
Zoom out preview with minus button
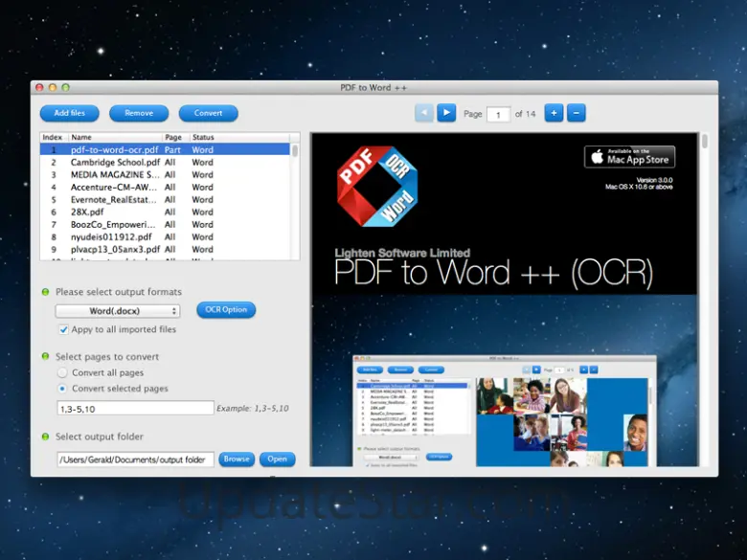coord(576,113)
